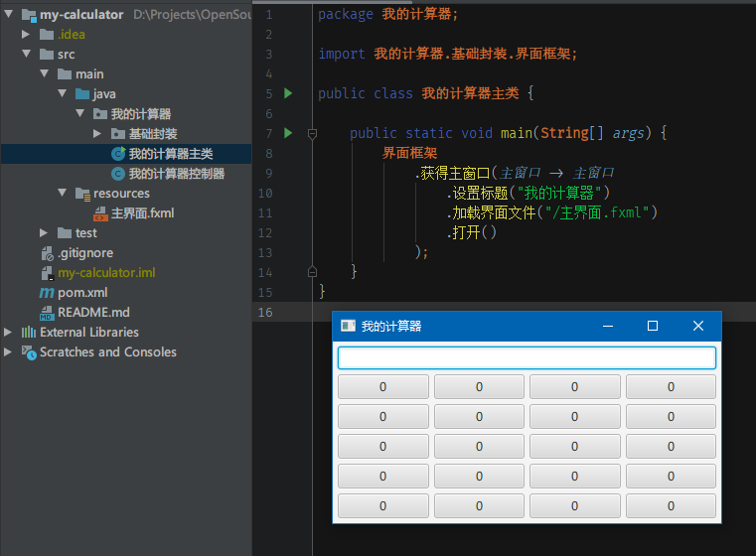
Task: Focus the calculator display text field
Action: (527, 358)
